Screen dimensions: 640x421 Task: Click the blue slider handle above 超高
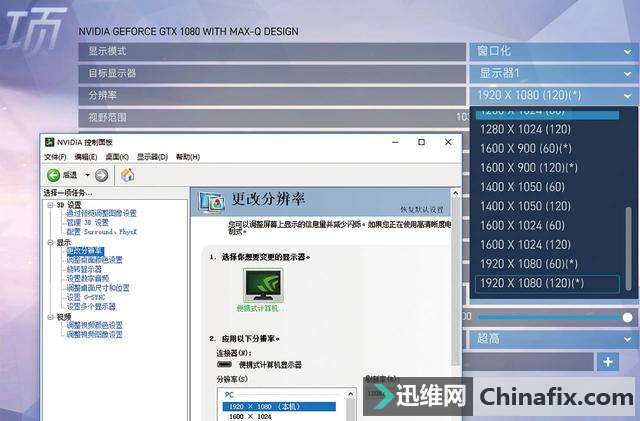(x=628, y=317)
